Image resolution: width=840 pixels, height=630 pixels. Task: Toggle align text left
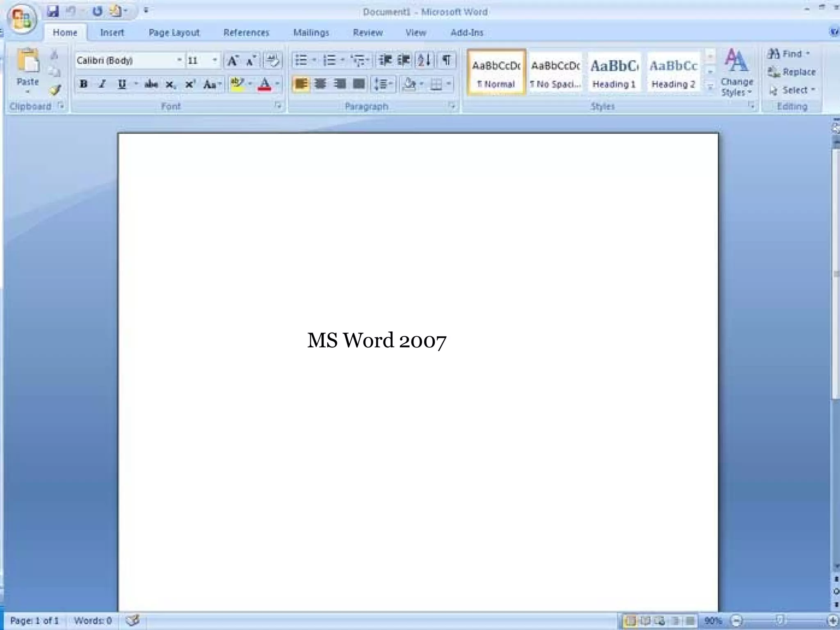[301, 84]
